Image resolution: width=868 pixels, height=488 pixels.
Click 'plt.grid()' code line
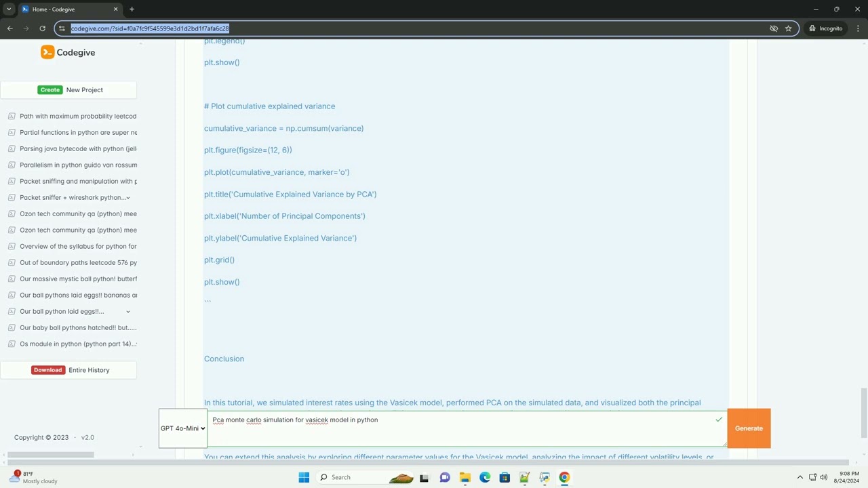pyautogui.click(x=219, y=260)
